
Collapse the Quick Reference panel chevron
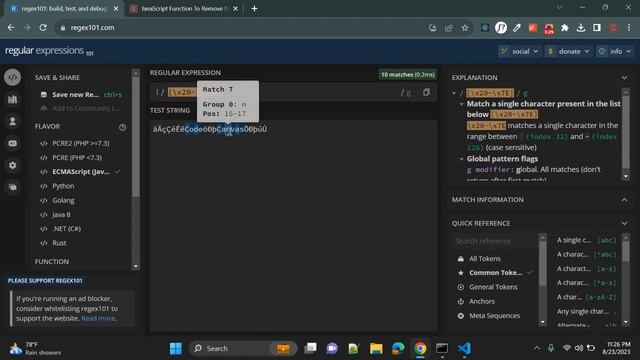[x=624, y=223]
